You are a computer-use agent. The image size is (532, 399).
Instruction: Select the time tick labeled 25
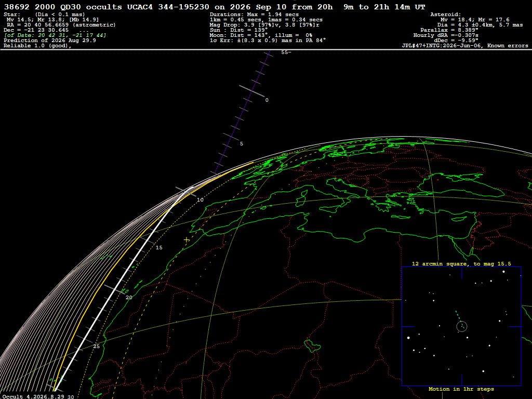tap(96, 347)
